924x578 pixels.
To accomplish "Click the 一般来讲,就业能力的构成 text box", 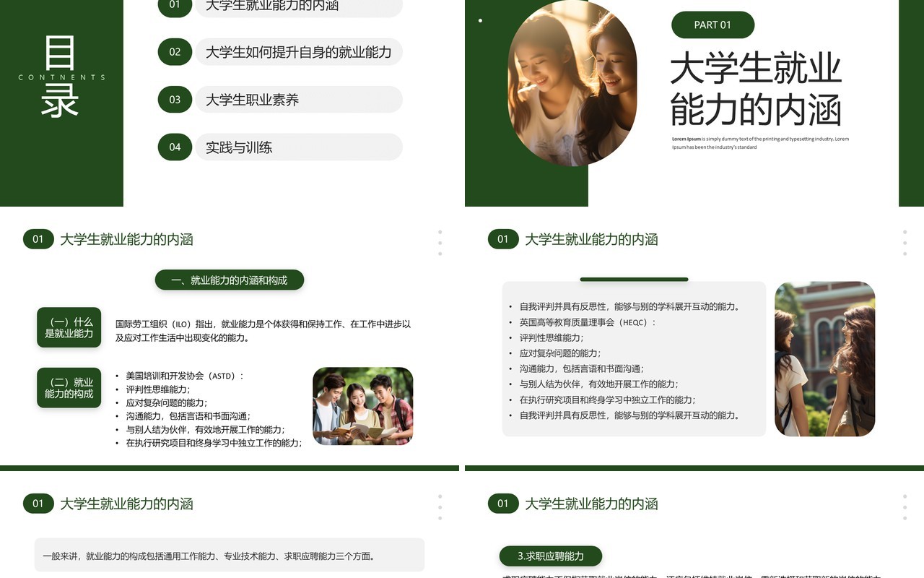I will pos(230,555).
